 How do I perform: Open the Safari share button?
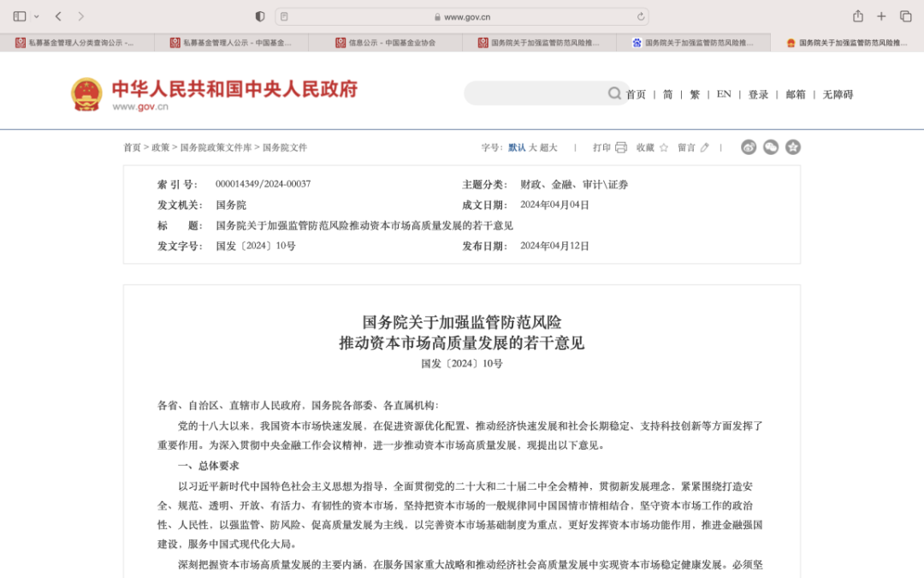tap(858, 16)
